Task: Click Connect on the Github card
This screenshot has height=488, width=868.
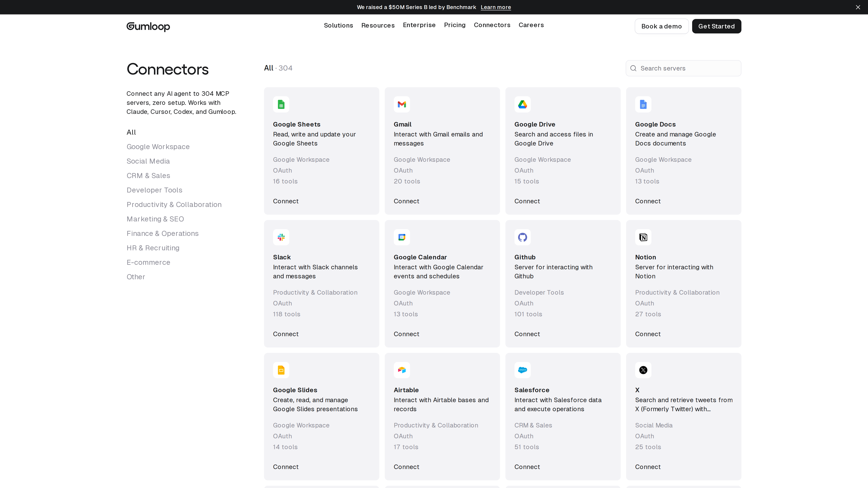Action: 527,334
